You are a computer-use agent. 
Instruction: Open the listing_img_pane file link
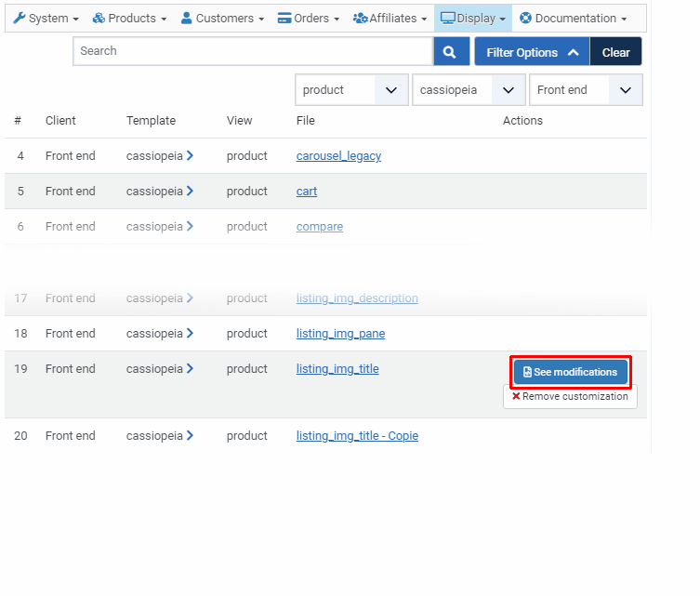(340, 334)
